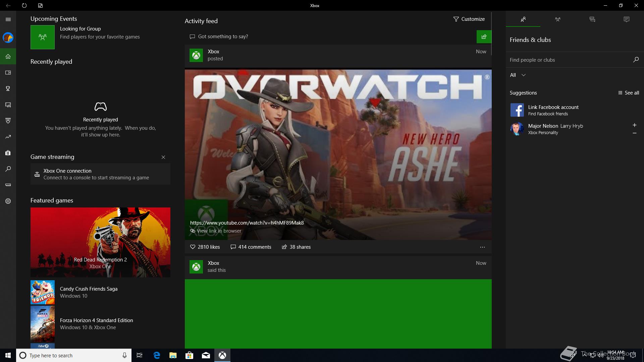Viewport: 644px width, 362px height.
Task: Open Red Dead Redemption 2 featured tile
Action: (100, 242)
